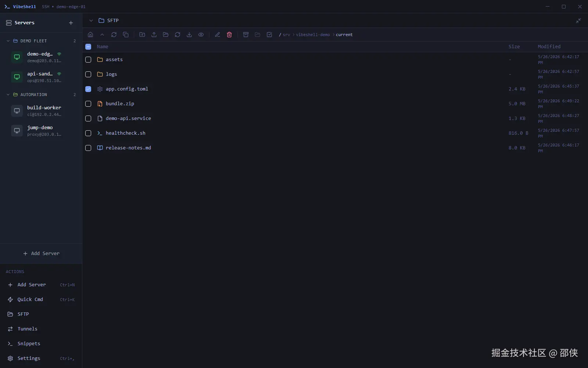The height and width of the screenshot is (368, 588).
Task: Delete selected file with red trash icon
Action: coord(229,35)
